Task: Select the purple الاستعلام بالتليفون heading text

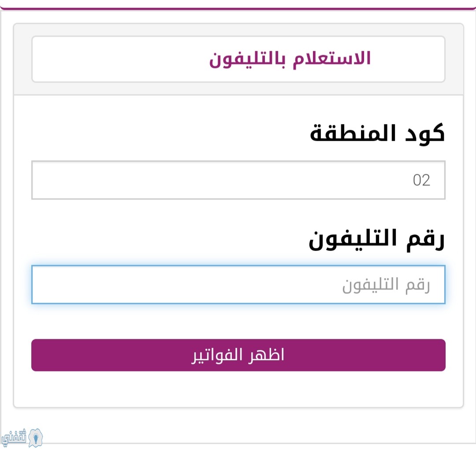Action: [290, 58]
